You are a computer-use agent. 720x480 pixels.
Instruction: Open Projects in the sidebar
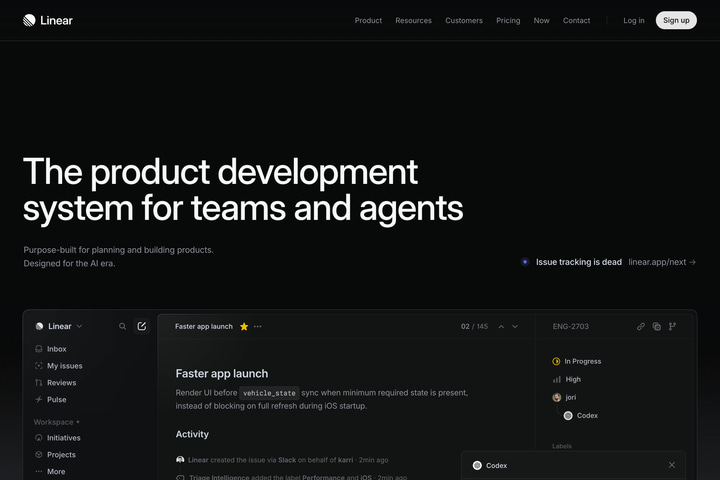56,455
